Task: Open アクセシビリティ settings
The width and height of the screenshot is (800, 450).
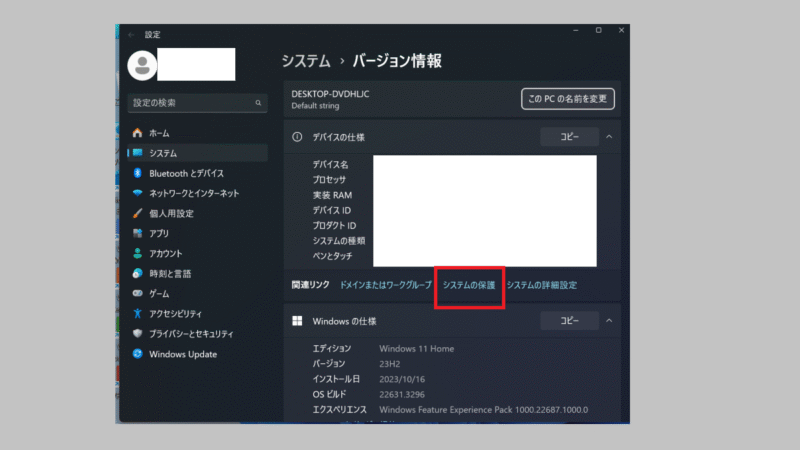Action: (197, 314)
